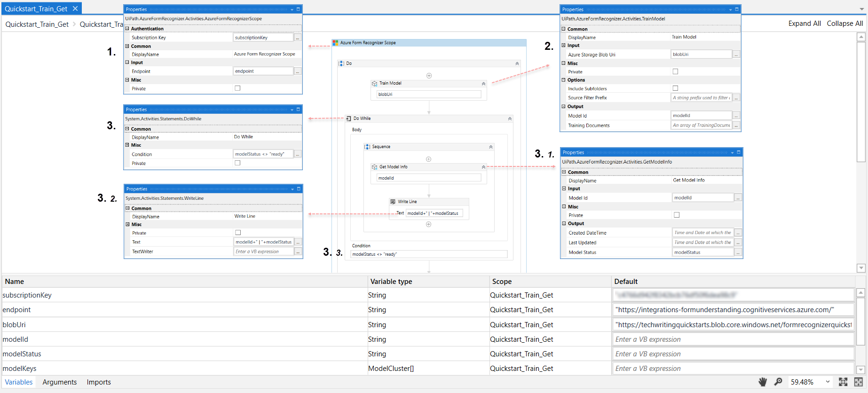Viewport: 868px width, 393px height.
Task: Open expression editor for Subscription Key
Action: pos(298,38)
